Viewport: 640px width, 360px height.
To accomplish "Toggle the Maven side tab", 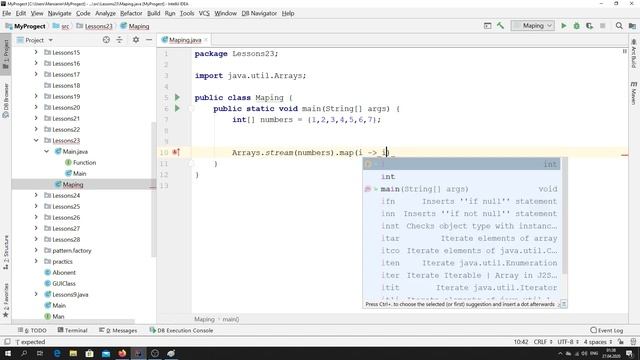I will pos(633,93).
